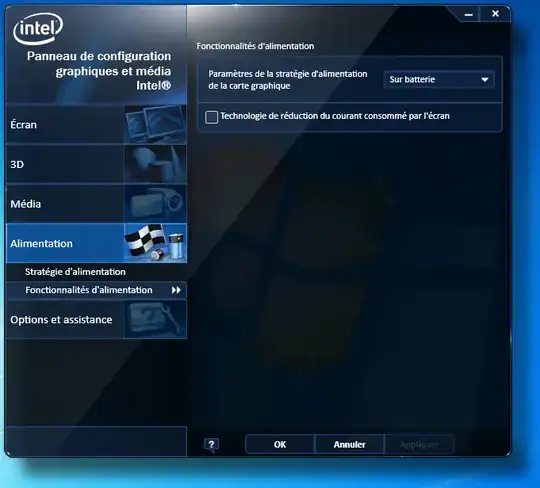Click the Fonctionnalités d'alimentation heading text
This screenshot has width=540, height=488.
pos(255,46)
